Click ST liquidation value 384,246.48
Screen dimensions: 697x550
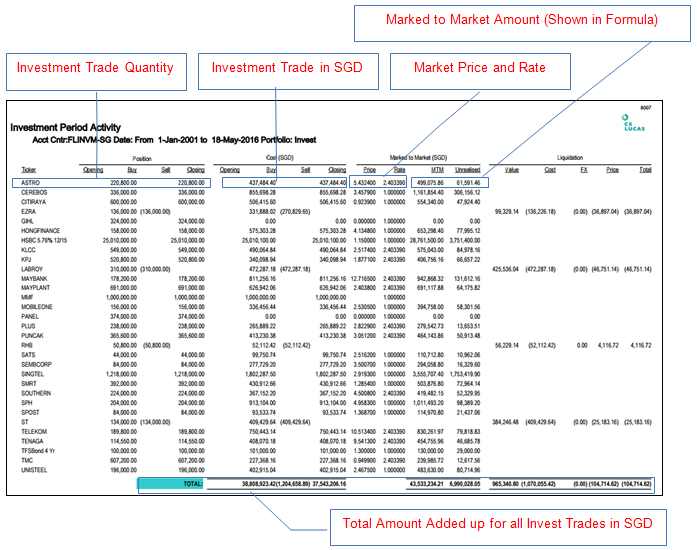[x=505, y=422]
